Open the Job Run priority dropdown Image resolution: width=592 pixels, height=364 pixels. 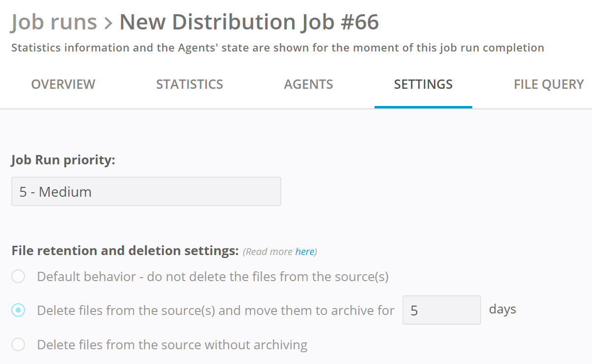click(x=146, y=191)
